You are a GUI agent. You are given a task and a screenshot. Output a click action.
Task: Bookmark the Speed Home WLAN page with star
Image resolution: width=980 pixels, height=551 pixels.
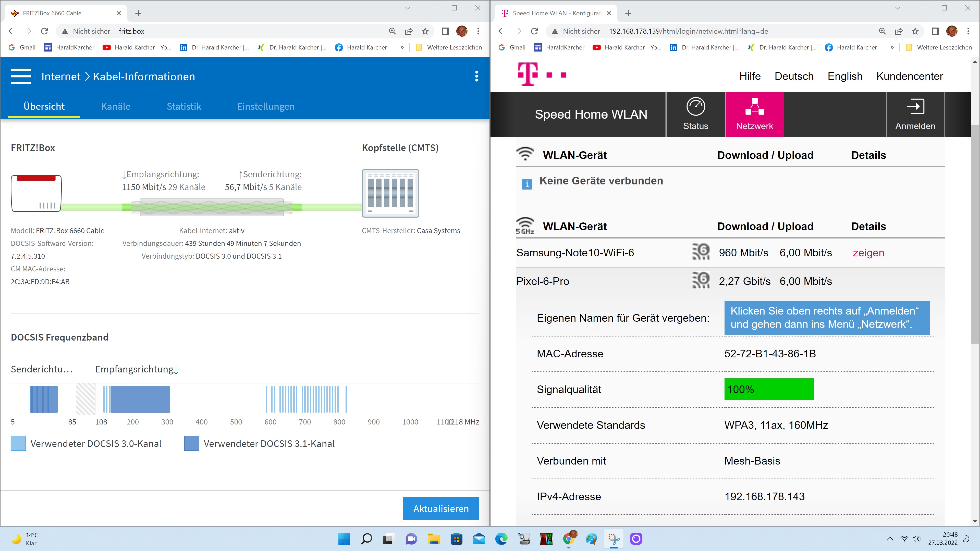click(x=915, y=31)
